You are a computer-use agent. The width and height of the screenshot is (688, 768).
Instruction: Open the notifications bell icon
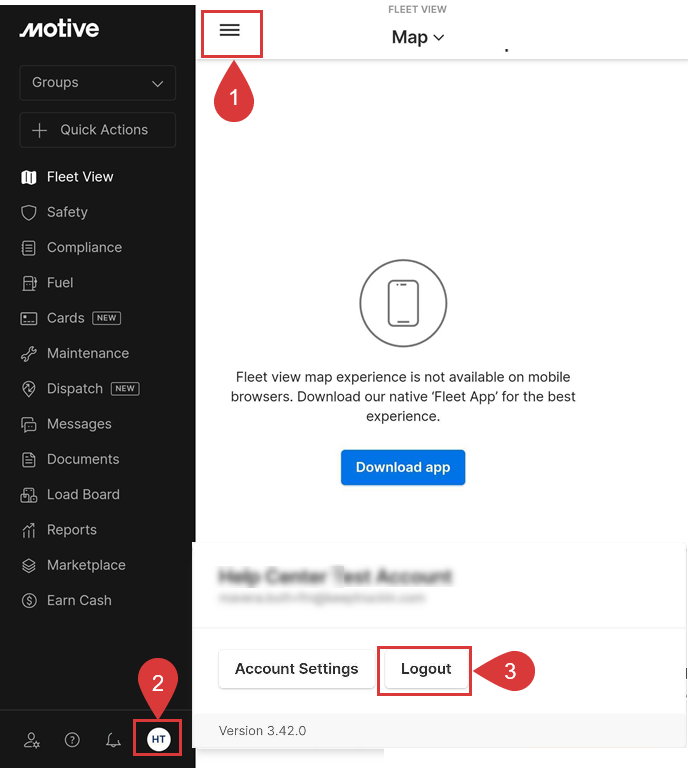pos(113,740)
